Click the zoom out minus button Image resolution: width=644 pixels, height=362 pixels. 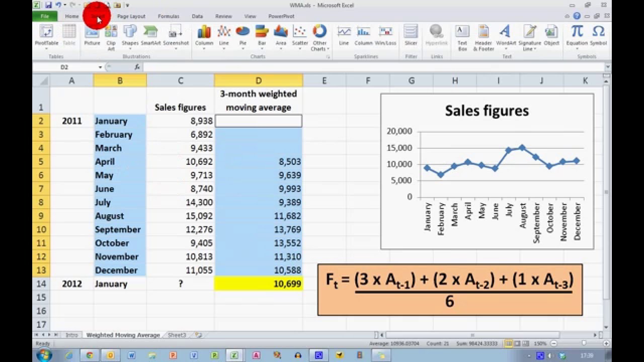(x=555, y=343)
